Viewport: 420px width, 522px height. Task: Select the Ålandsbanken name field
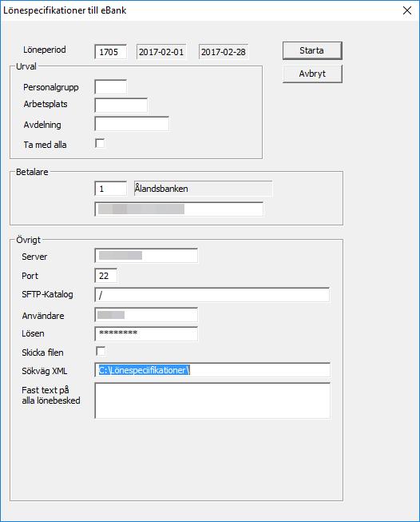[x=203, y=189]
